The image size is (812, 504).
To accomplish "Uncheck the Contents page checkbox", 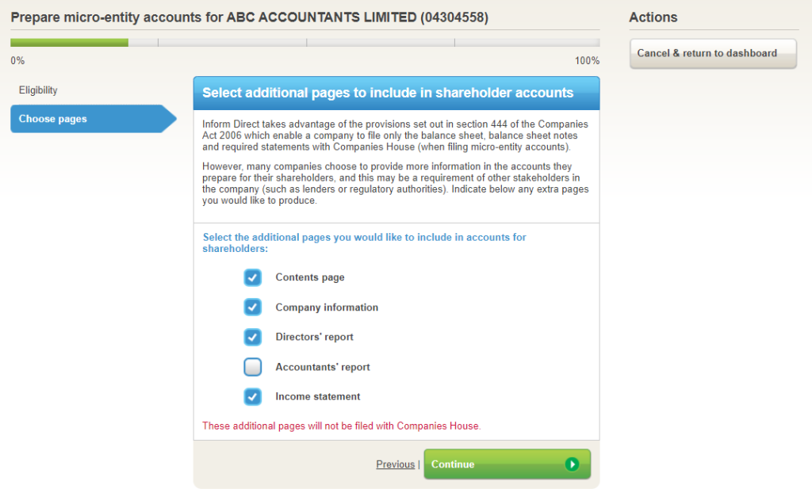I will (x=252, y=277).
